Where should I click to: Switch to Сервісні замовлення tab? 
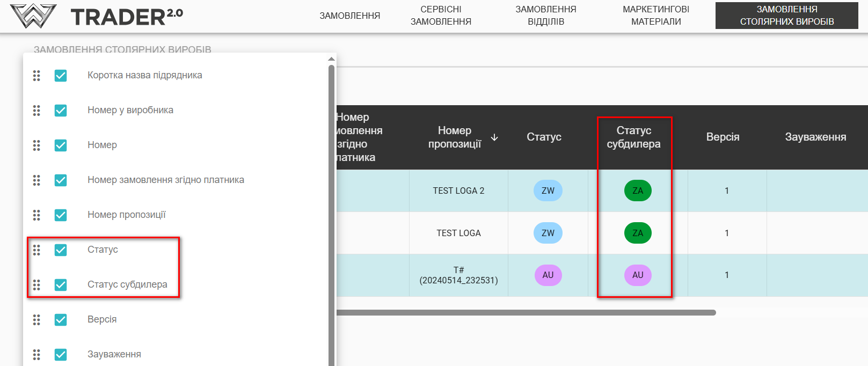tap(441, 16)
